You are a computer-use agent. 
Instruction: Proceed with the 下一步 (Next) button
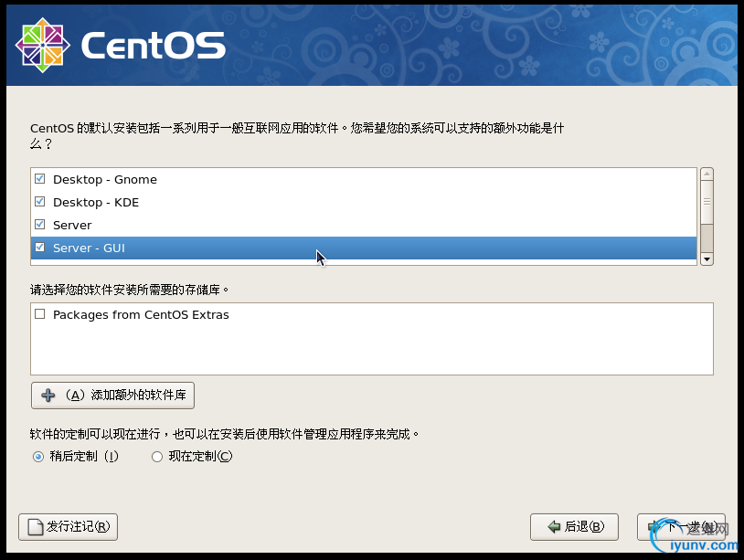(x=680, y=527)
